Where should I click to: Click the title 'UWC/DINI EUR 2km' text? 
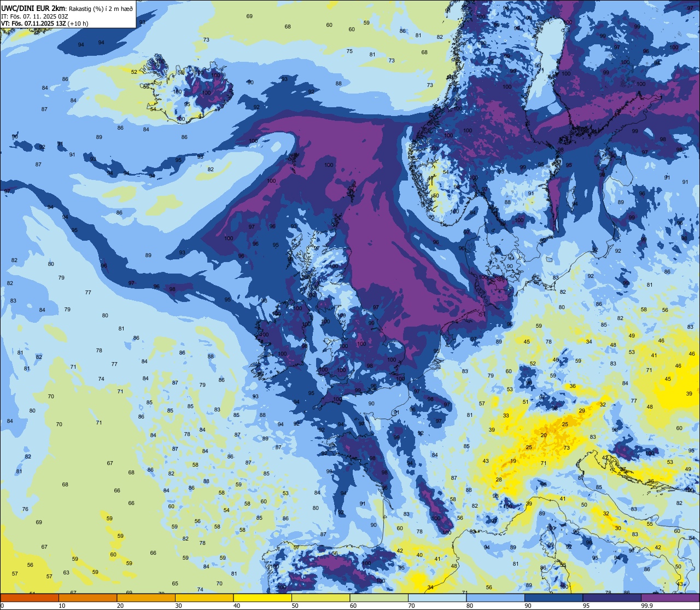[x=33, y=8]
